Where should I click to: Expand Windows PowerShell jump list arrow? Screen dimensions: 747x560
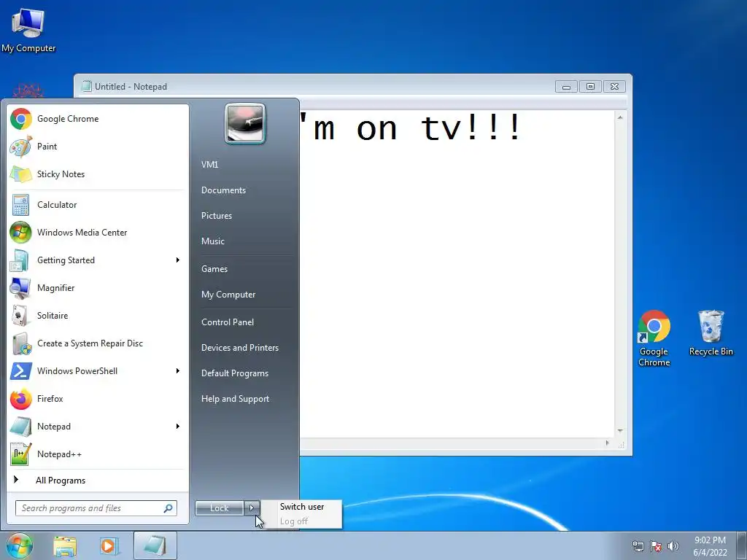point(178,371)
